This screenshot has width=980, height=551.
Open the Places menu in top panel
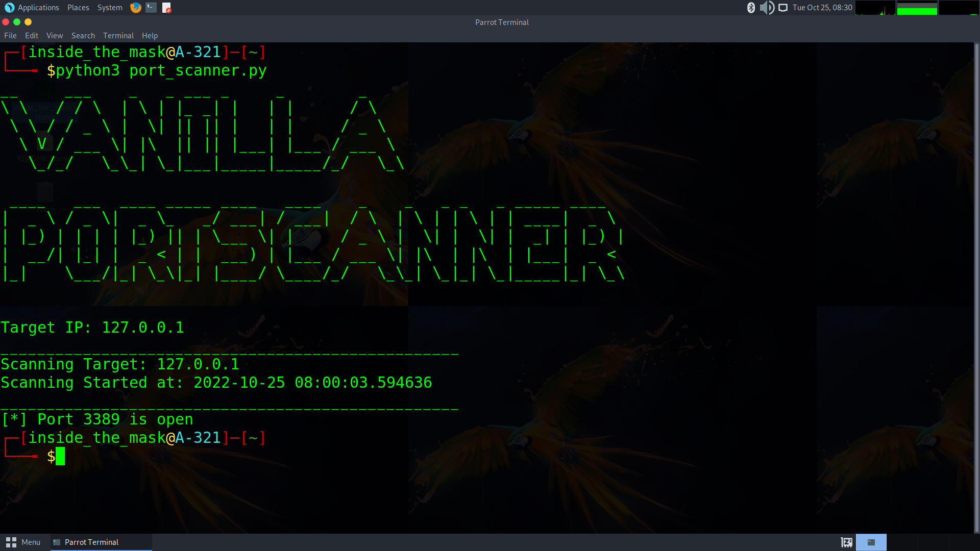(x=78, y=8)
